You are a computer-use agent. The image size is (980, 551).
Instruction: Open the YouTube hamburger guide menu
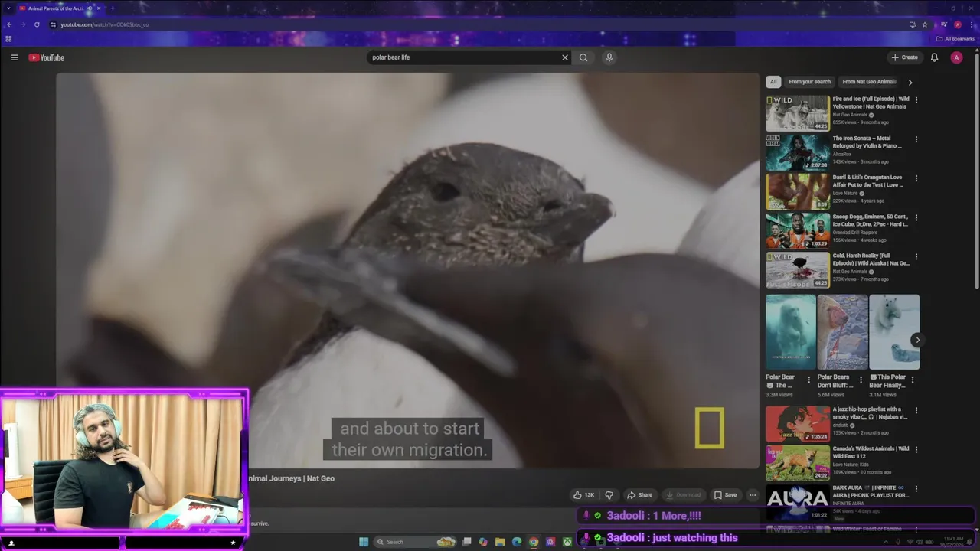15,57
